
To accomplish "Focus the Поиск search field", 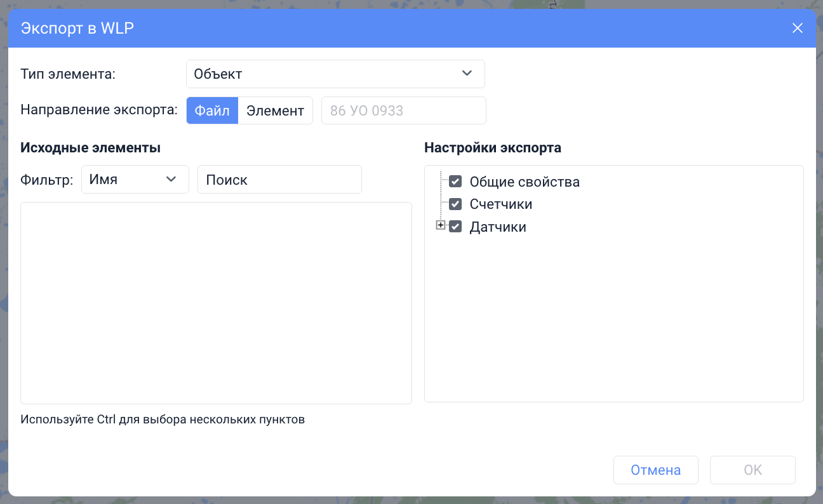I will (279, 180).
